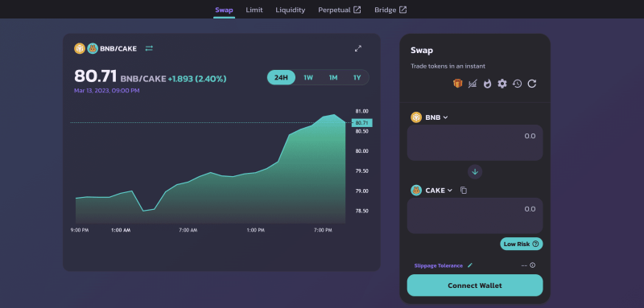
Task: Click the CAKE bunny icon in chart header
Action: (x=93, y=48)
